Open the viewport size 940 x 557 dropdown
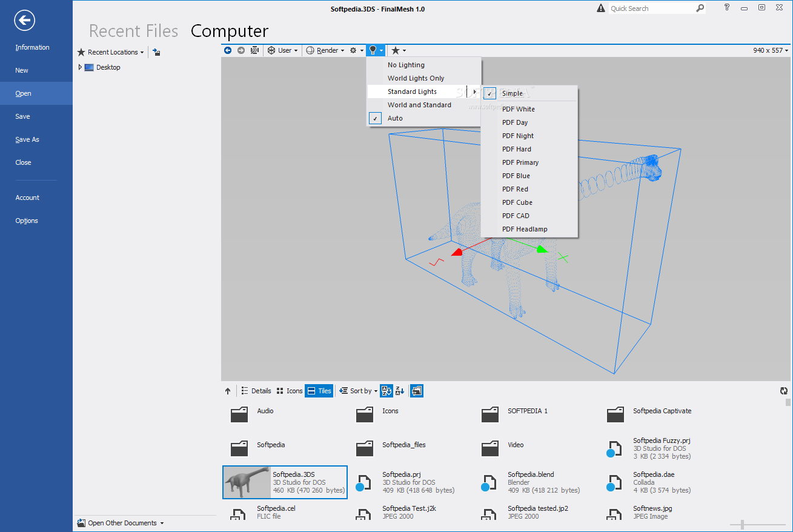This screenshot has height=532, width=793. point(771,50)
